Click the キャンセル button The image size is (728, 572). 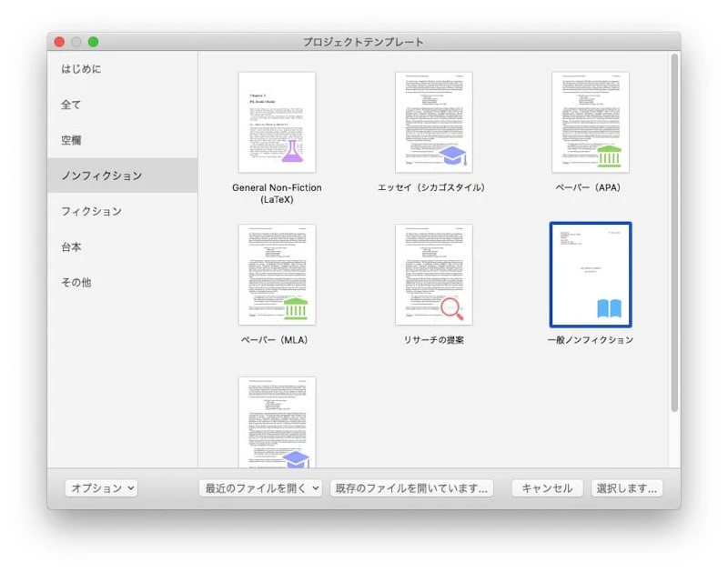[547, 488]
